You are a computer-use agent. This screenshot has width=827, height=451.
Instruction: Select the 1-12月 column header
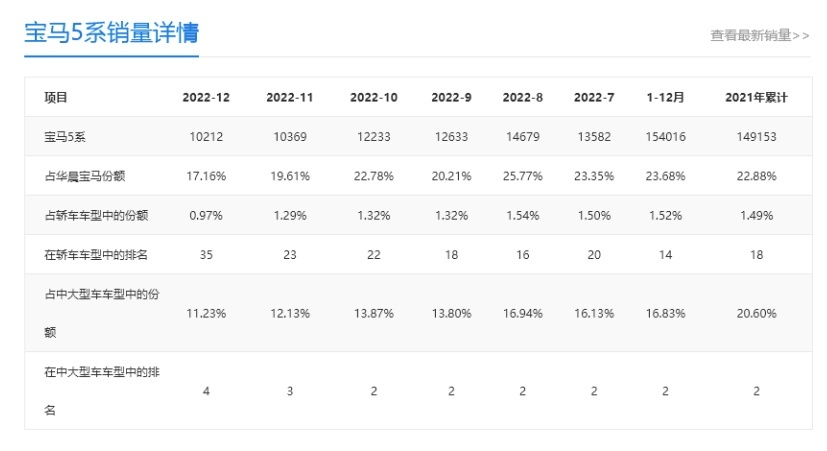pyautogui.click(x=666, y=98)
